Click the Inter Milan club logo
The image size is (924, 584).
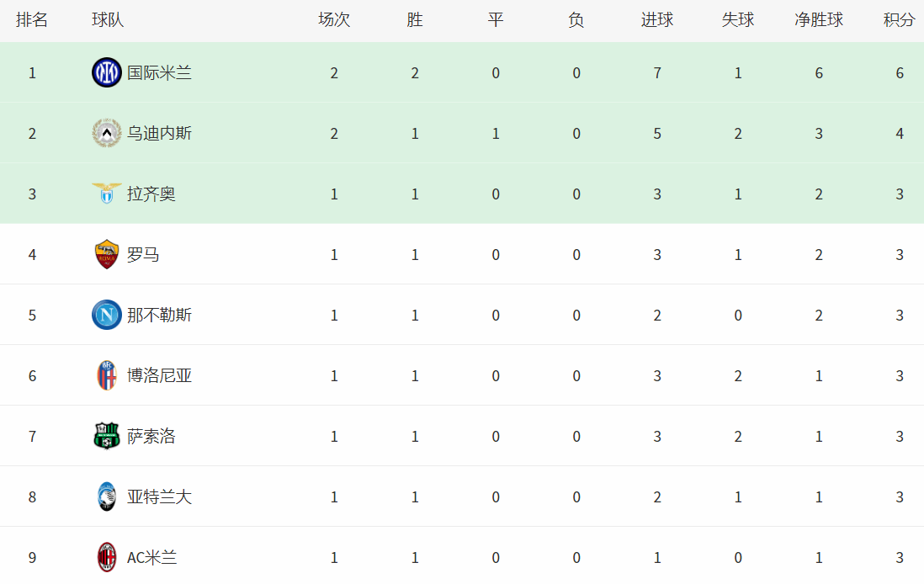(x=107, y=73)
